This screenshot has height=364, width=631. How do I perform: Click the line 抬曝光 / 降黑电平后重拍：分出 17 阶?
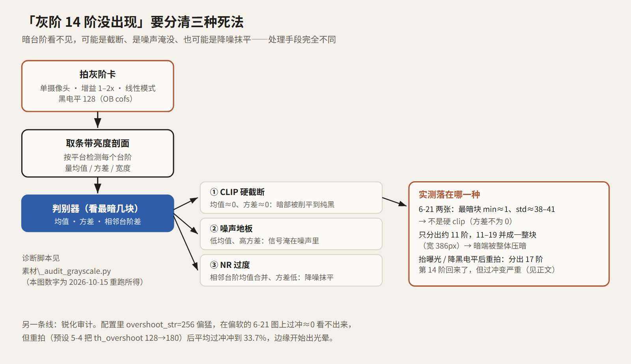[481, 259]
